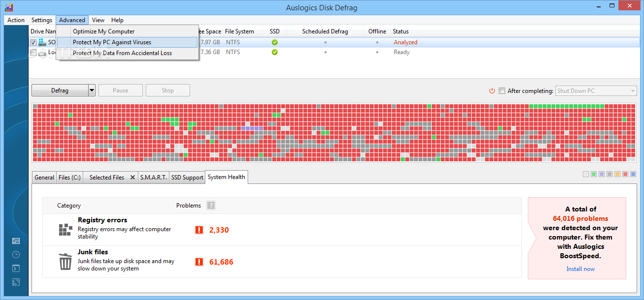Click the Registry errors blocks icon

tap(65, 229)
